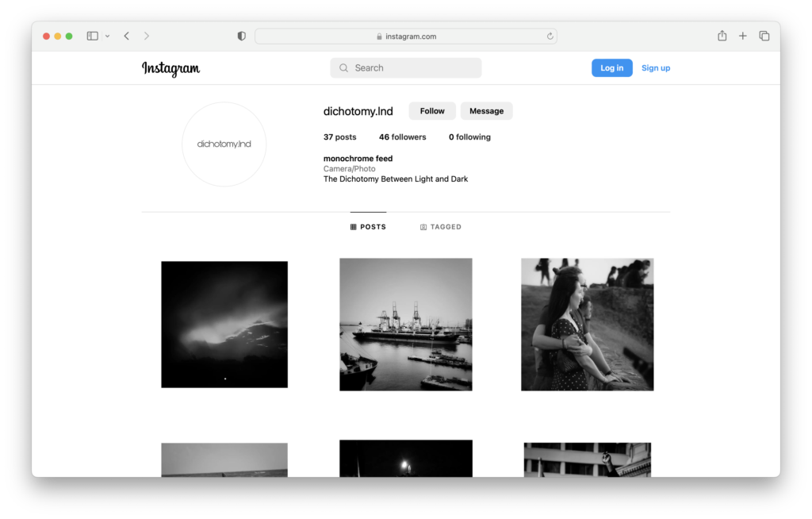Switch to the TAGGED tab
Screen dimensions: 812x519
coord(440,227)
